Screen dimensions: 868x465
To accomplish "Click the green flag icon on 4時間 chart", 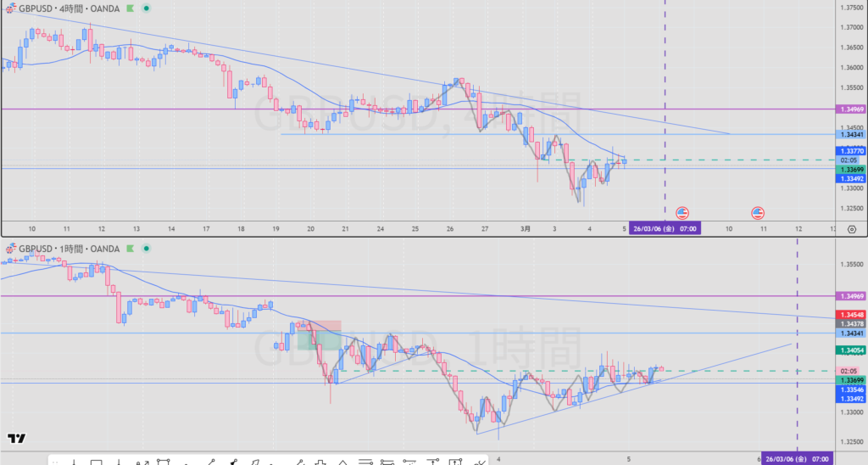I will point(130,8).
